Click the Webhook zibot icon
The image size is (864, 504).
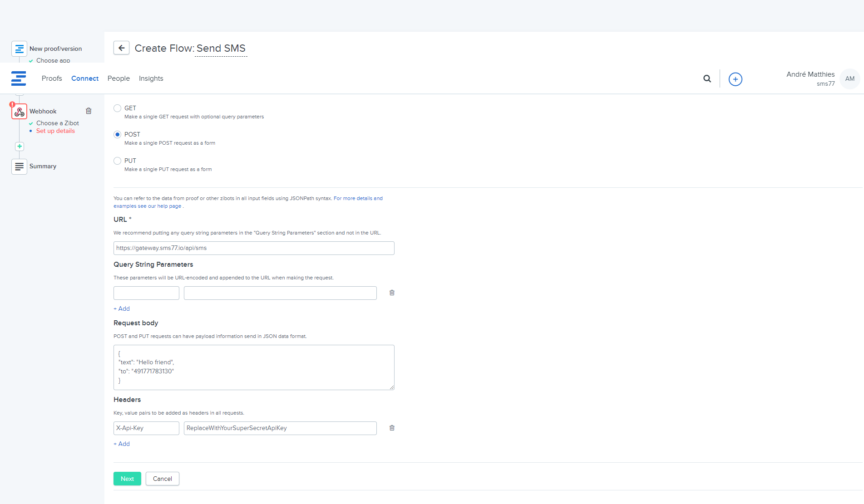tap(19, 112)
